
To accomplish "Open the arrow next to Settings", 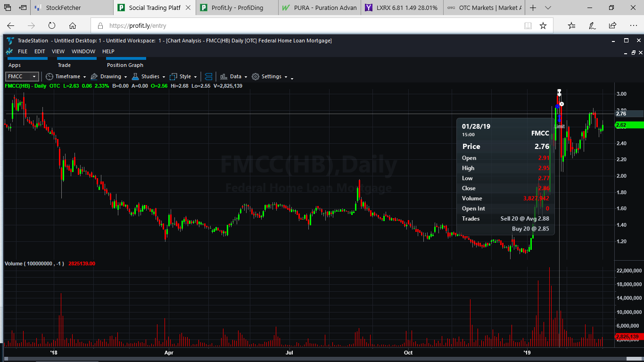I will [286, 77].
